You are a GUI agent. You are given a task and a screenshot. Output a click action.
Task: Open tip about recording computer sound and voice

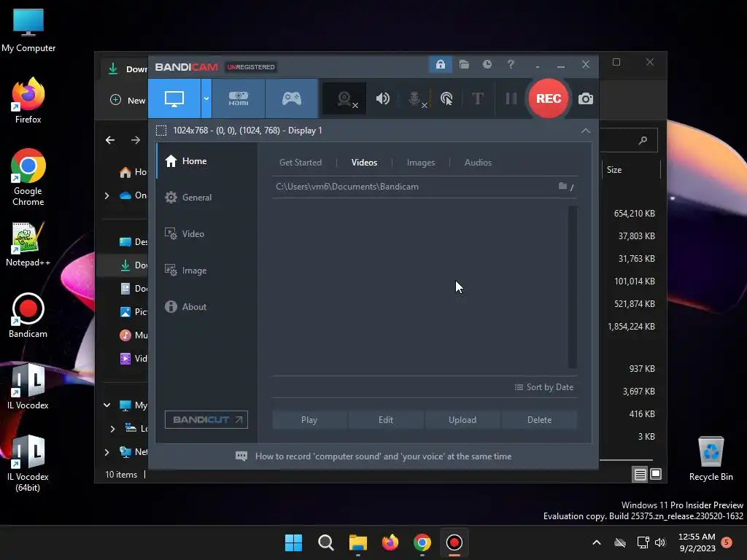pyautogui.click(x=374, y=456)
